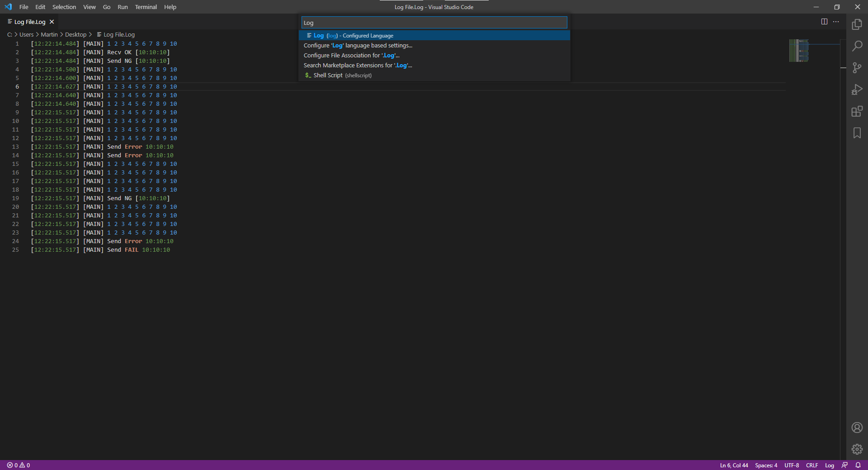The image size is (868, 470).
Task: Open notifications bell in status bar
Action: tap(858, 465)
